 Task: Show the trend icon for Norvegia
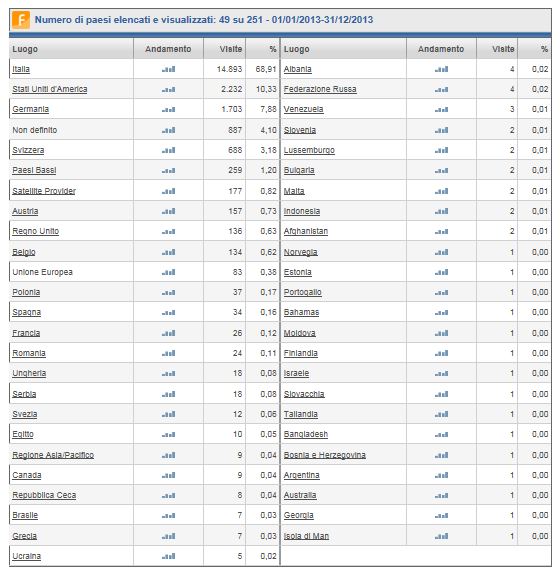[442, 252]
